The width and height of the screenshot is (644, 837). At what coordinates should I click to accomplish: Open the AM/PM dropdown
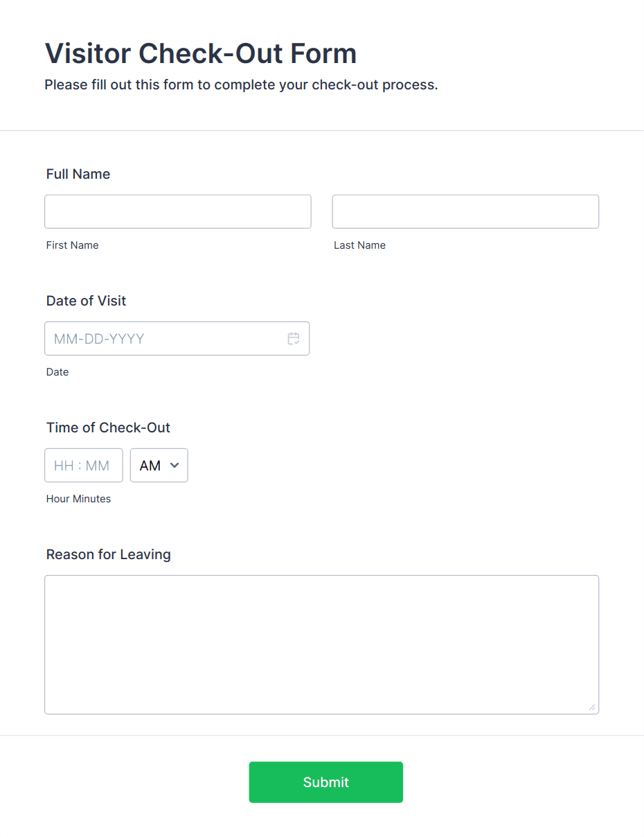[x=159, y=465]
